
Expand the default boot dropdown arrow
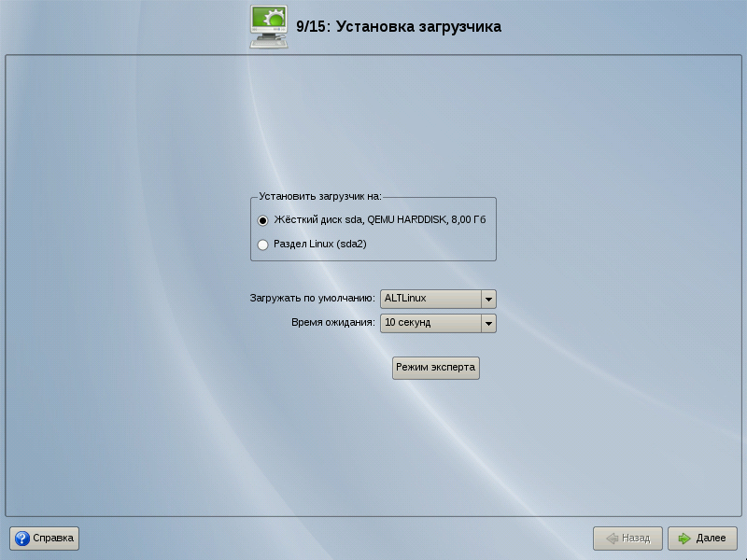pyautogui.click(x=487, y=299)
